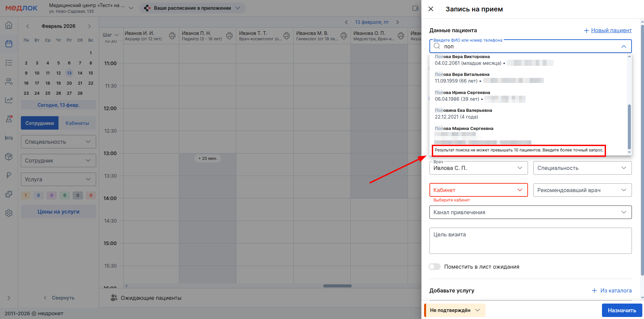Open the patients icon in sidebar
Screen dimensions: 644x319
(9, 81)
